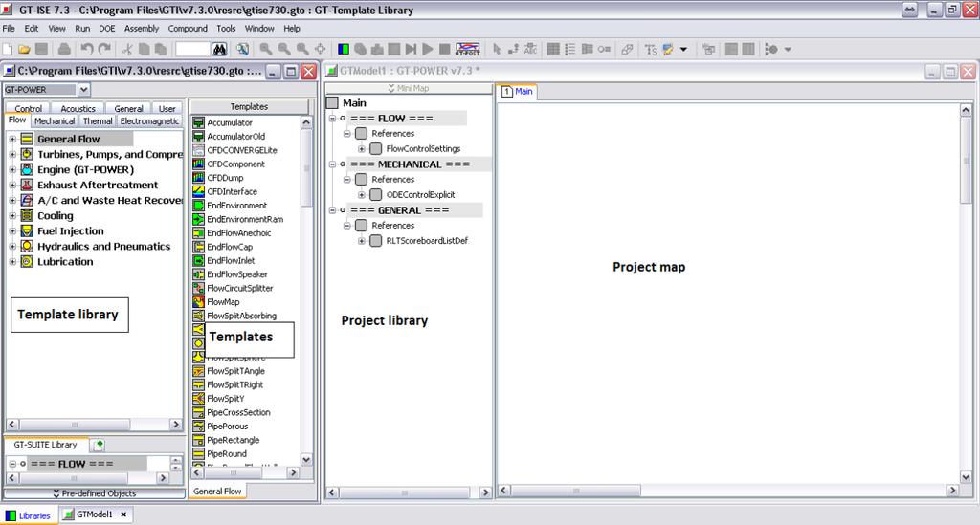Click the pointer selection tool icon

click(497, 49)
